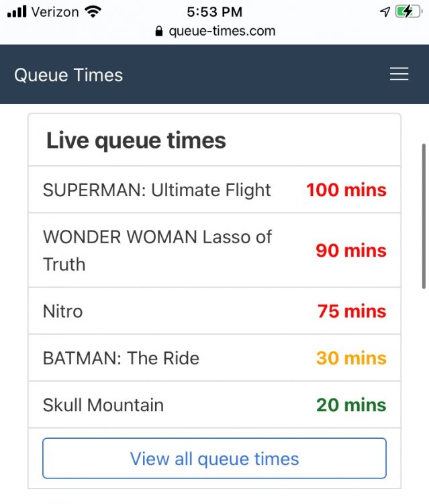The height and width of the screenshot is (504, 429).
Task: Tap the Wi-Fi status icon
Action: 93,11
